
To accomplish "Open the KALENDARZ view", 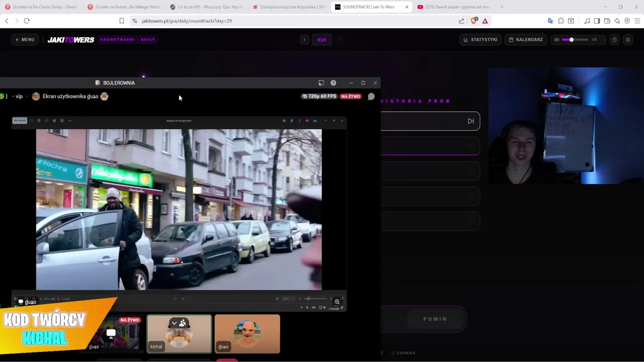I will pyautogui.click(x=526, y=40).
